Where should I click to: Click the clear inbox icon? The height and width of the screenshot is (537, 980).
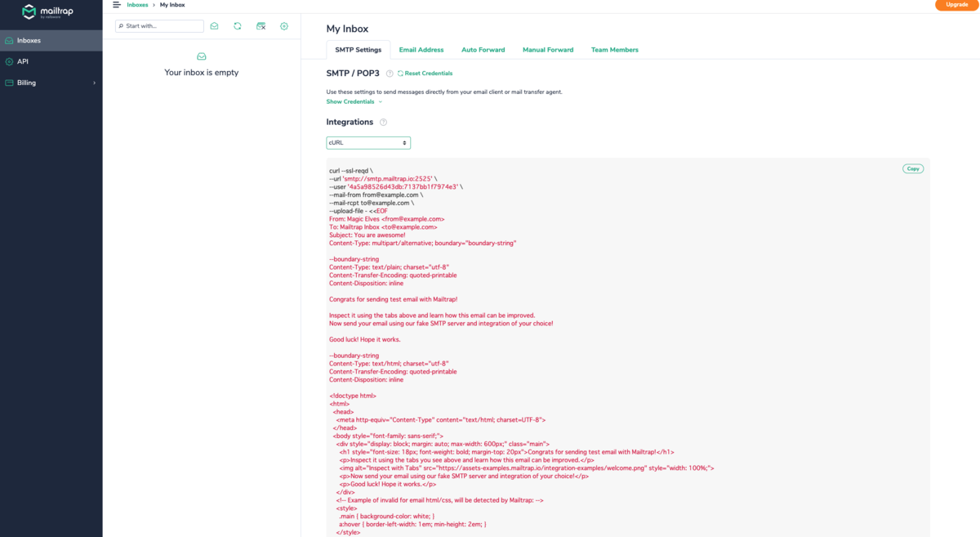pos(261,26)
